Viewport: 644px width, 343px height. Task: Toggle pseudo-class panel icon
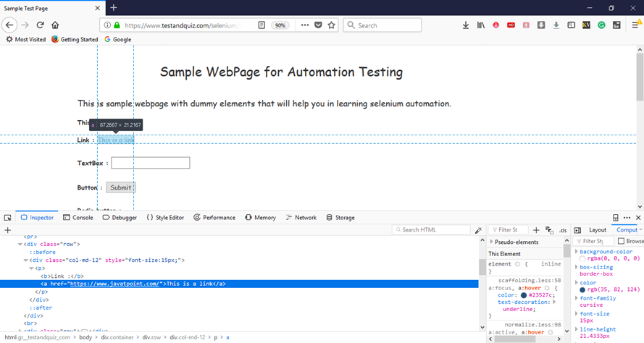(x=550, y=230)
